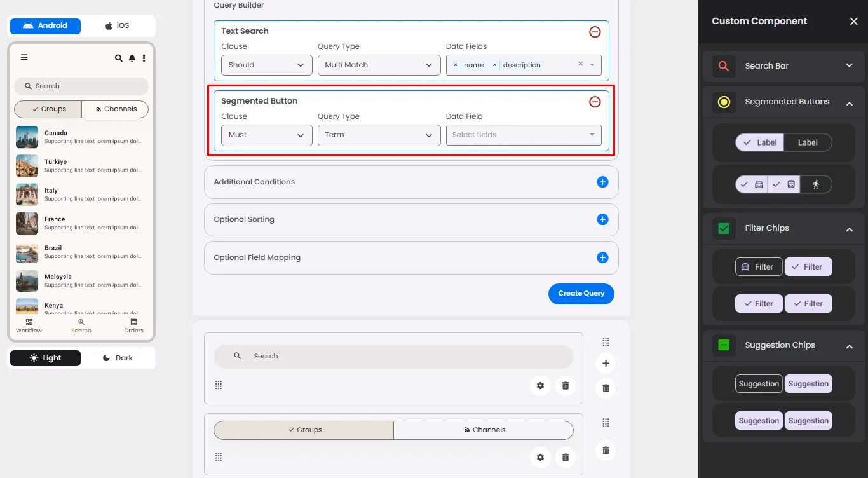The width and height of the screenshot is (868, 478).
Task: Open hamburger menu in phone preview
Action: coord(24,57)
